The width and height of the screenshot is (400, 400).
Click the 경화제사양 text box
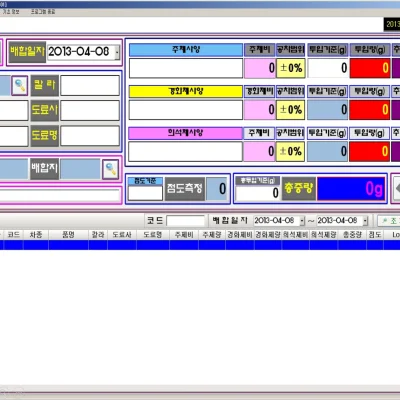pyautogui.click(x=186, y=110)
